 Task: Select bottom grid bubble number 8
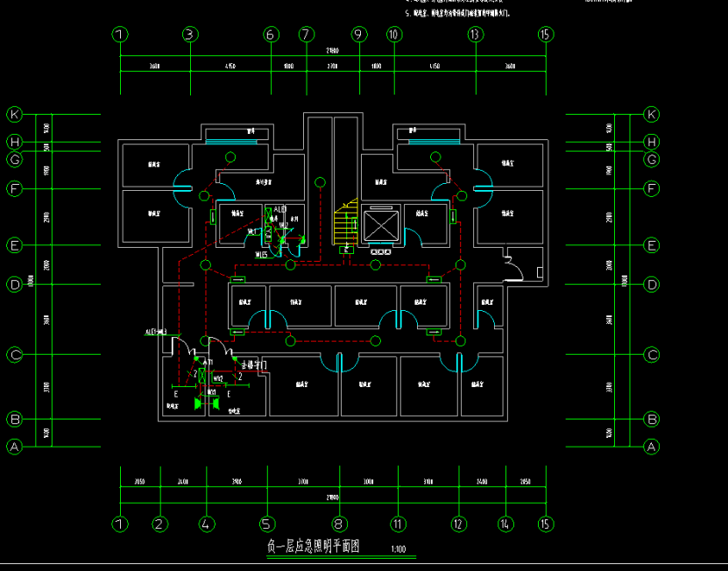click(x=340, y=524)
